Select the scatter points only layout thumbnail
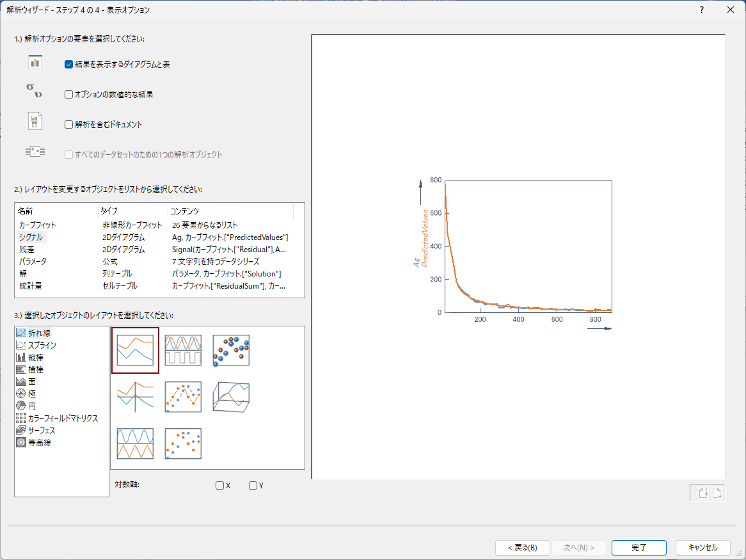746x560 pixels. (x=183, y=444)
